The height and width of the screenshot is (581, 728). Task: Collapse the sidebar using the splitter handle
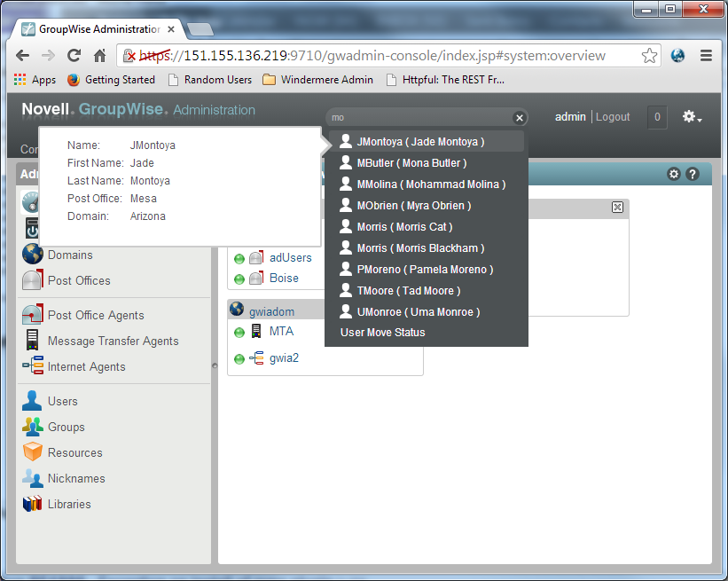215,365
